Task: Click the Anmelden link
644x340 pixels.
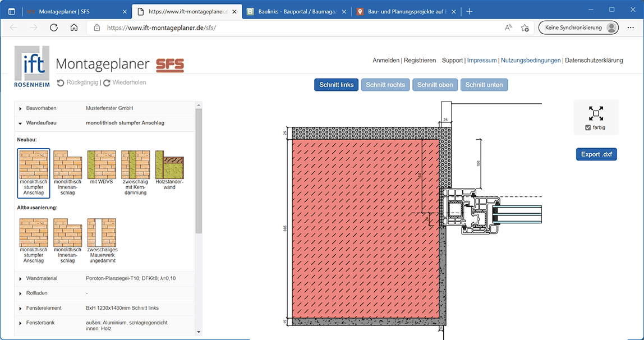Action: (x=386, y=61)
